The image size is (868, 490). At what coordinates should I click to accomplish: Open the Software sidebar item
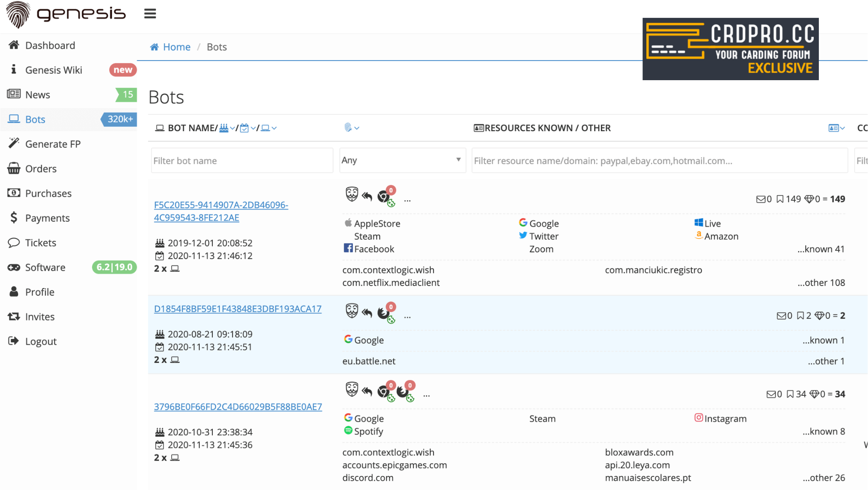tap(45, 267)
